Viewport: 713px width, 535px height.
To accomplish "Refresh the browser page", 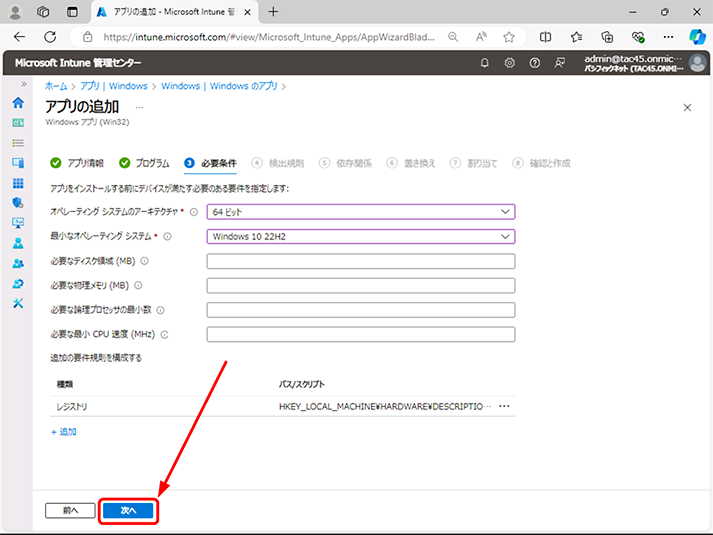I will 50,37.
